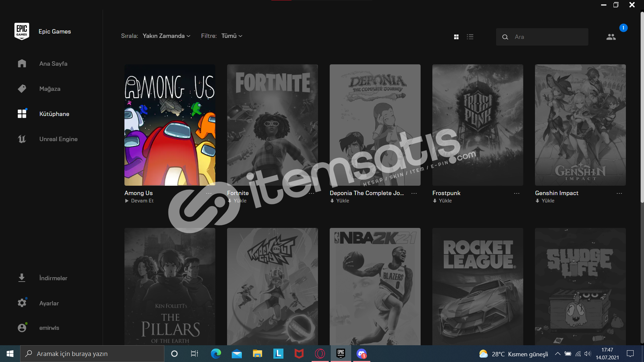Click the Ara search field
The height and width of the screenshot is (362, 644).
pyautogui.click(x=542, y=37)
